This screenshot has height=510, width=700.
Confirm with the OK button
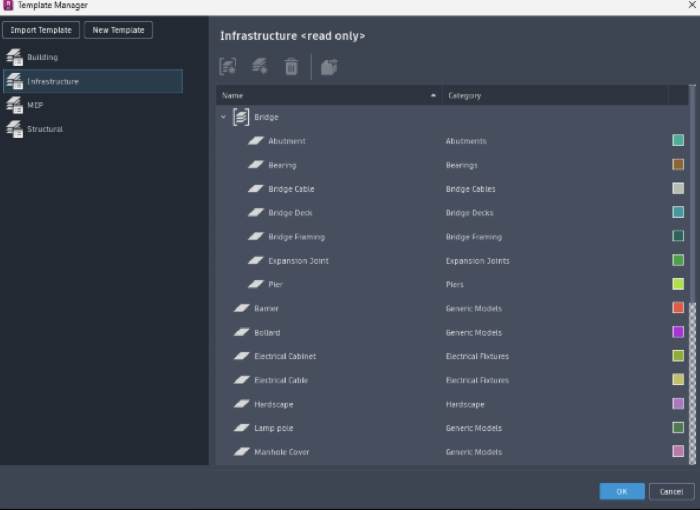click(x=622, y=491)
